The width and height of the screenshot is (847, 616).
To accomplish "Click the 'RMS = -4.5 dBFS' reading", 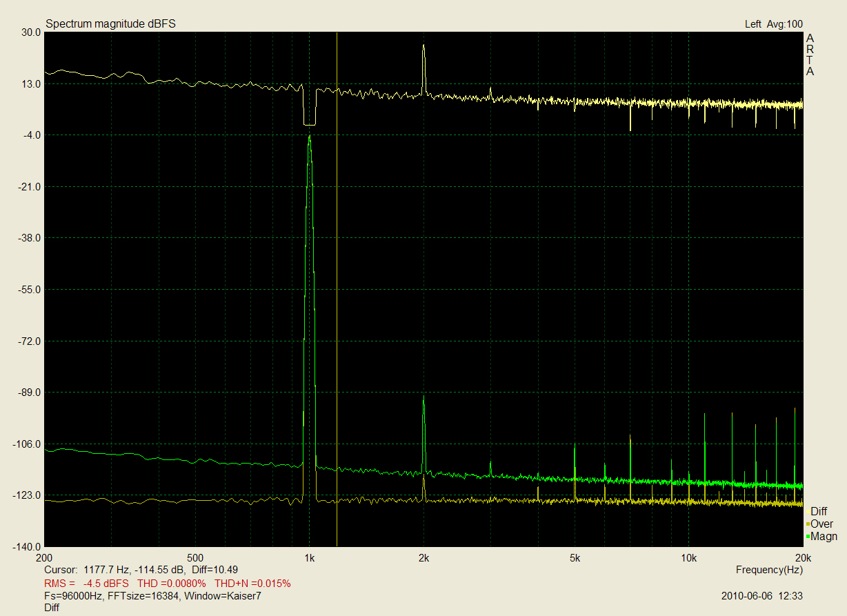I will tap(86, 583).
